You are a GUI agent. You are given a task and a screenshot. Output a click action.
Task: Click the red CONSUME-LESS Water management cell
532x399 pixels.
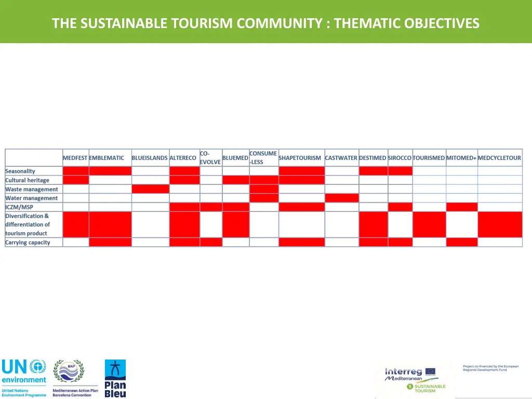tap(264, 198)
